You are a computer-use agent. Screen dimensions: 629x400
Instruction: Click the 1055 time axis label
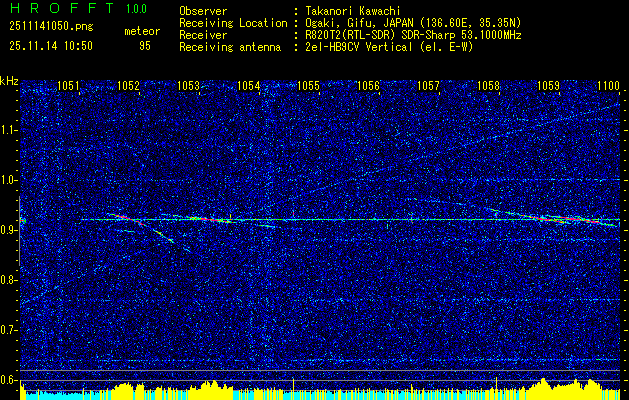[x=308, y=85]
